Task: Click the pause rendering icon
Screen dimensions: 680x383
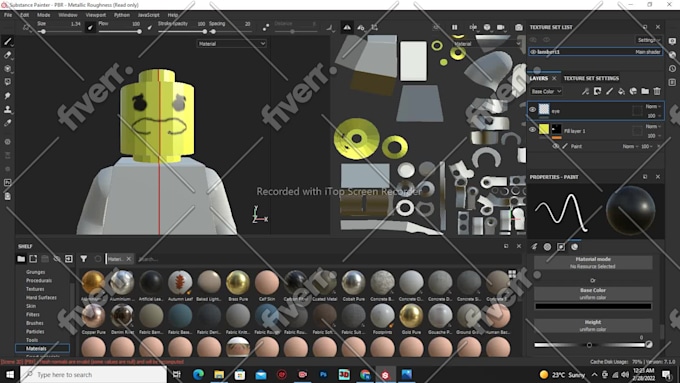Action: [x=454, y=27]
